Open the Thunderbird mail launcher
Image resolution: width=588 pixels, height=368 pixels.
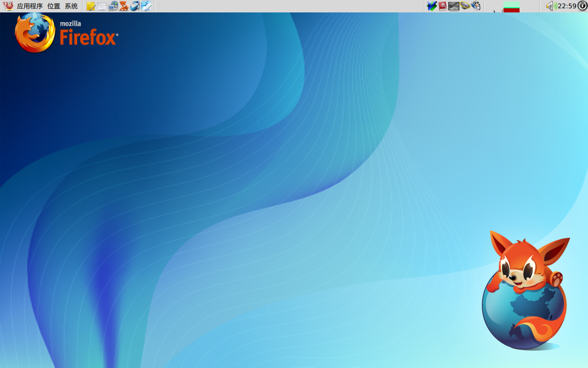click(135, 6)
